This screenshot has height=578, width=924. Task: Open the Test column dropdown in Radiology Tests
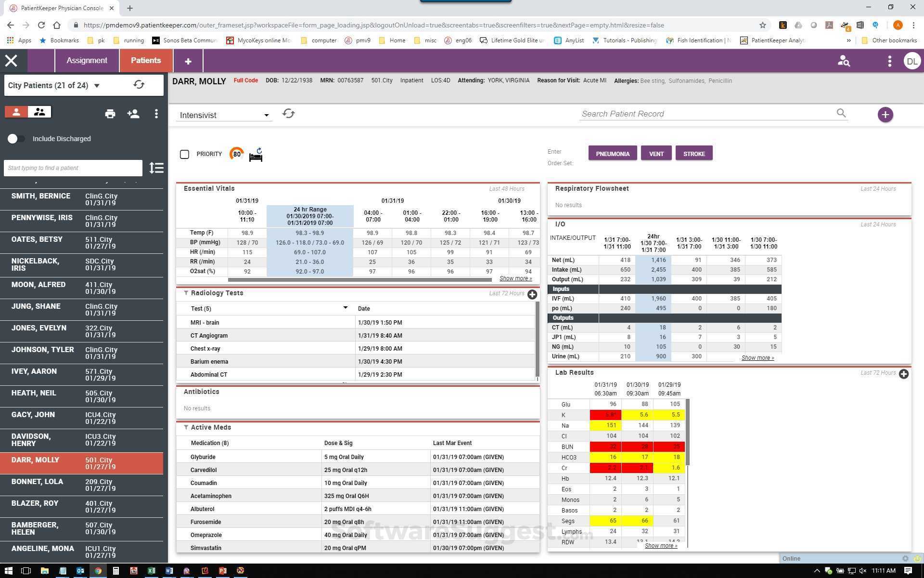pyautogui.click(x=346, y=307)
